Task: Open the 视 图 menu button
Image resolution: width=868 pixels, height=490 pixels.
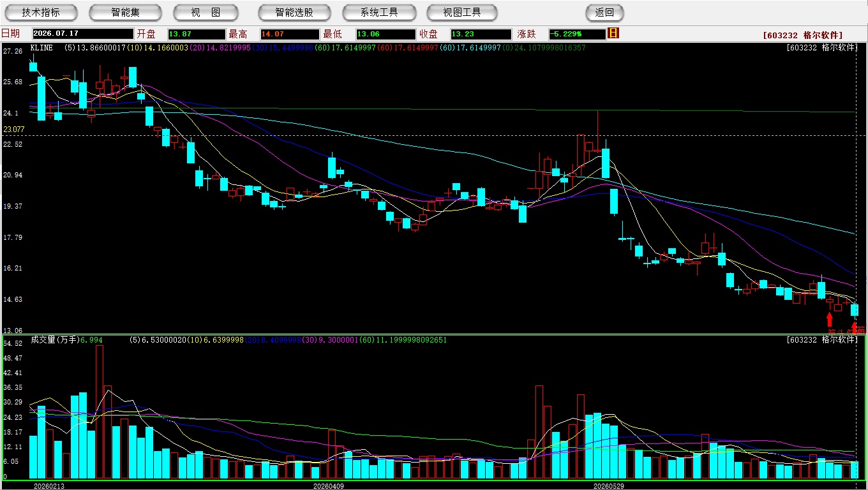Action: 206,12
